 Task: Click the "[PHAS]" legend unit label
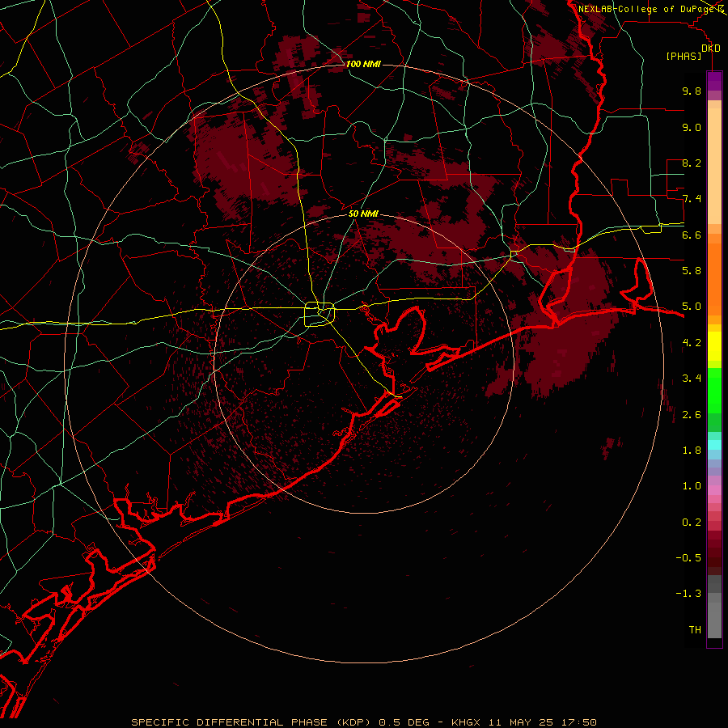684,56
